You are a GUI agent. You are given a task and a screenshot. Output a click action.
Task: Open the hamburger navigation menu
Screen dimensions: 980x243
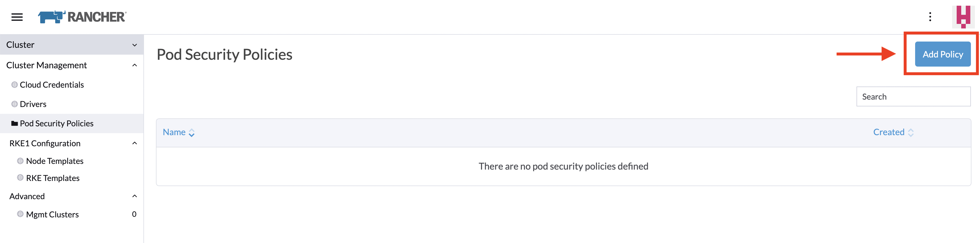17,17
